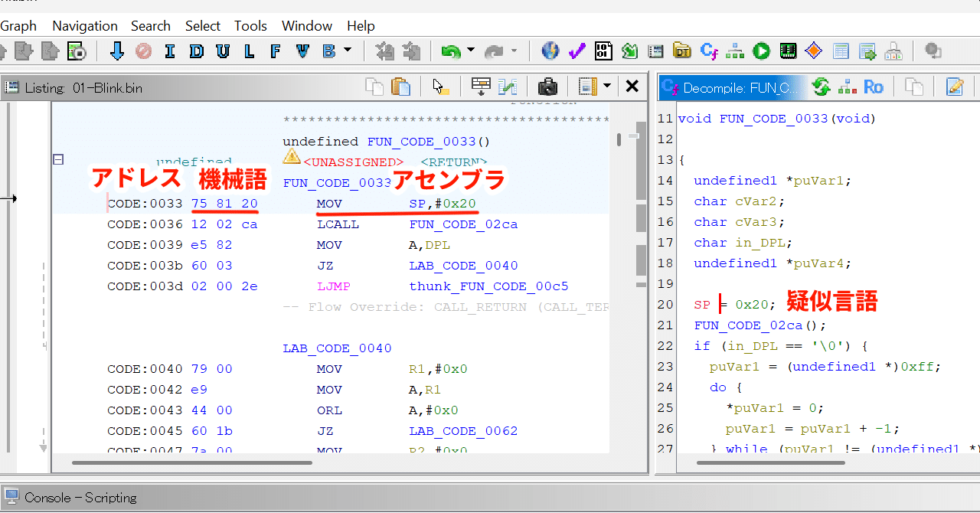
Task: Toggle the mouse hover cursor icon in Listing
Action: pos(440,87)
